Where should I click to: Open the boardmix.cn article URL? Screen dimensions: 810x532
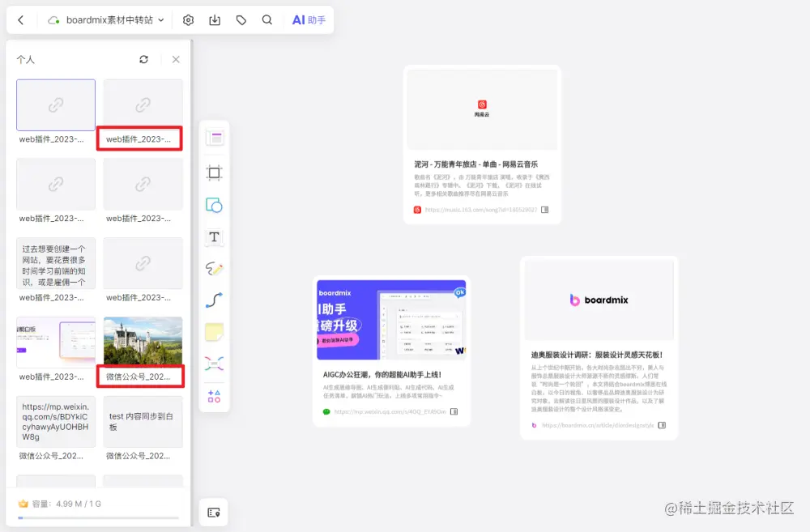599,426
